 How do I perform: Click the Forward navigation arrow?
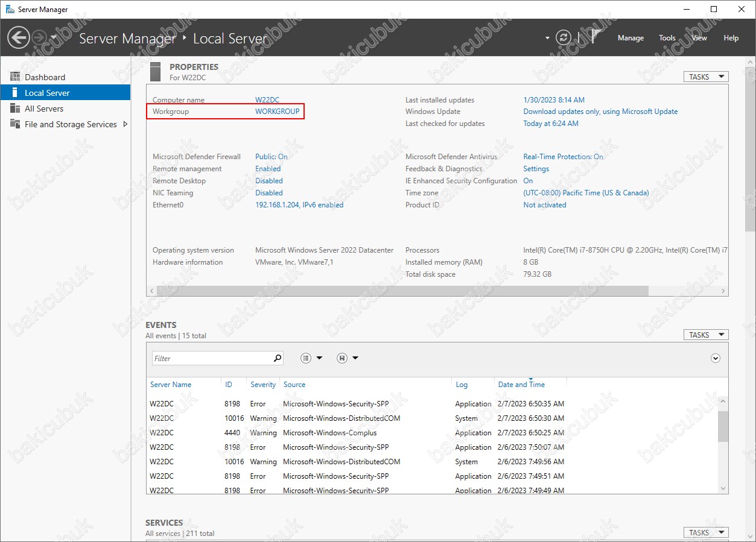pos(39,38)
